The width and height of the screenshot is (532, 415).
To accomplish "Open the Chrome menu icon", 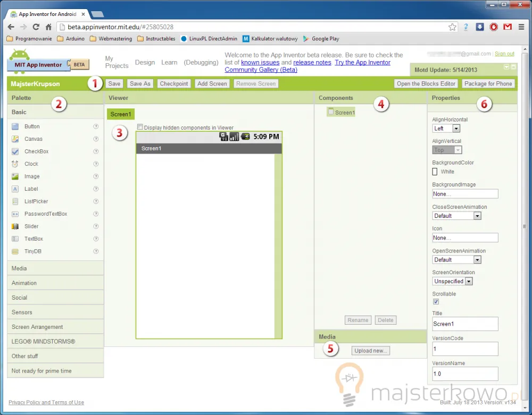I will pos(521,27).
